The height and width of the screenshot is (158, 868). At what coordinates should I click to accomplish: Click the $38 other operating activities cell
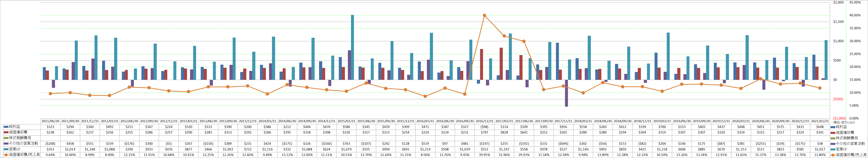(x=820, y=144)
